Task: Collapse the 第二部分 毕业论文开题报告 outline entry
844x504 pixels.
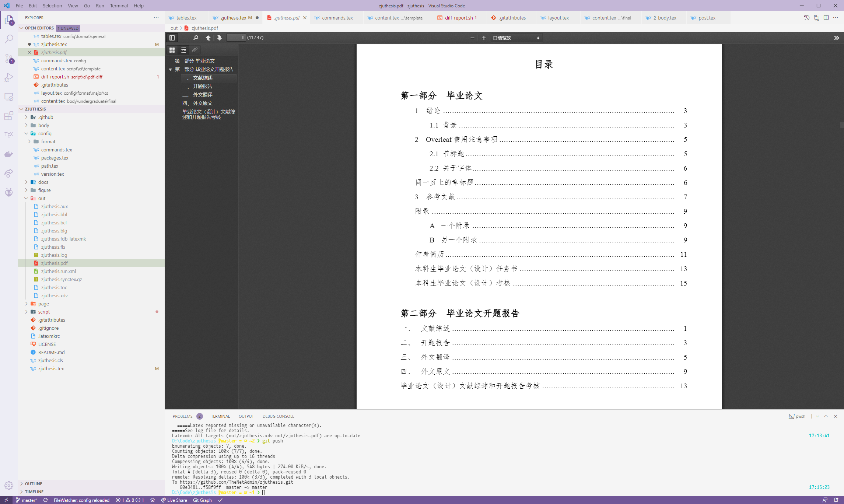Action: point(170,69)
